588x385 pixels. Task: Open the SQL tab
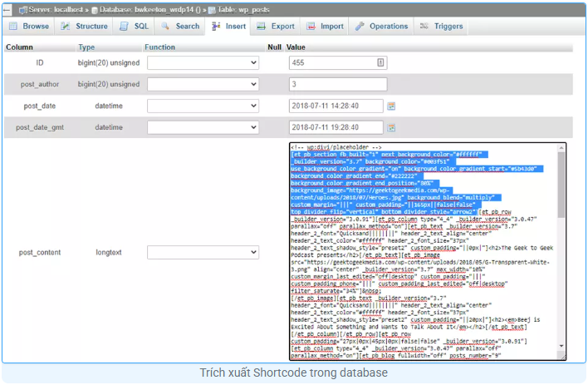pos(134,27)
